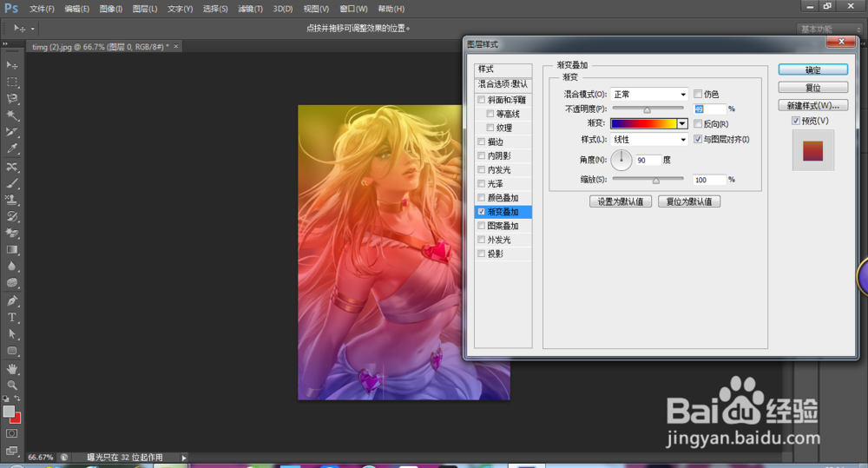Select the Eyedropper tool
This screenshot has width=868, height=468.
coord(11,148)
